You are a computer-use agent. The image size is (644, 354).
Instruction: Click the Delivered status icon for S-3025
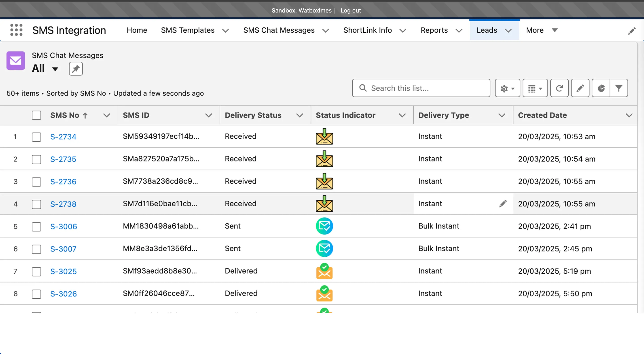click(324, 271)
